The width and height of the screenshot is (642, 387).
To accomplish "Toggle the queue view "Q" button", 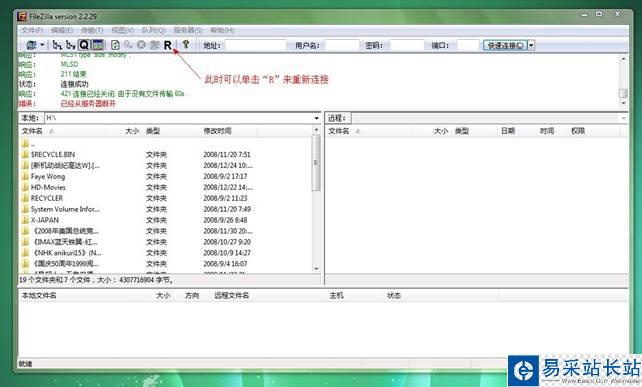I will [84, 45].
